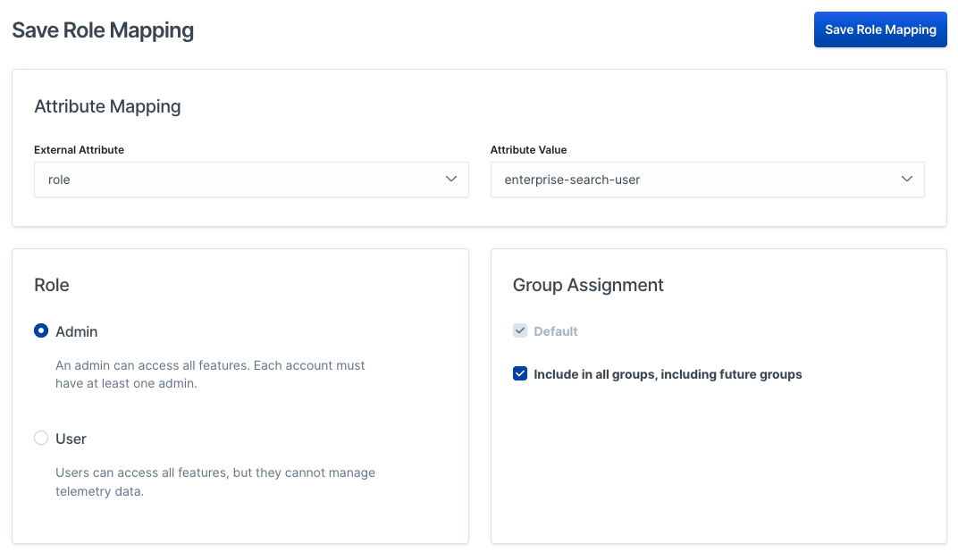The height and width of the screenshot is (560, 958).
Task: Click the chevron arrow in Attribute Value field
Action: pos(906,180)
